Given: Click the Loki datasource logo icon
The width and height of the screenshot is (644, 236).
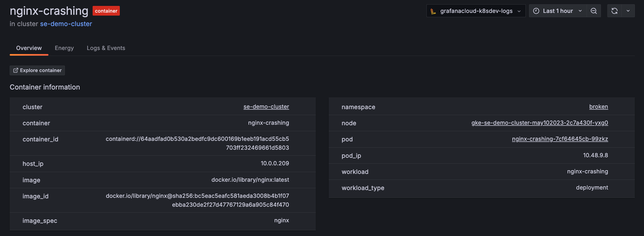Looking at the screenshot, I should click(x=433, y=11).
